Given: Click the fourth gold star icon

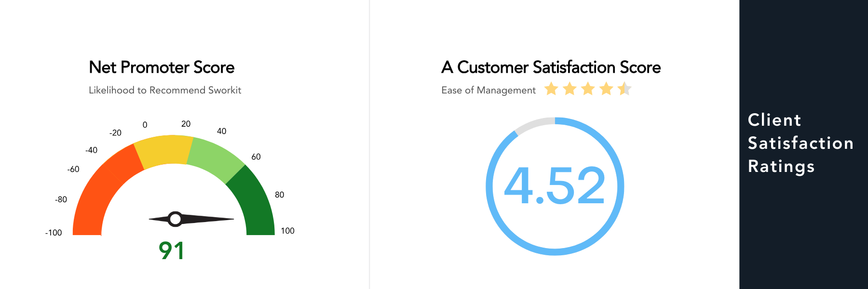Looking at the screenshot, I should coord(606,89).
